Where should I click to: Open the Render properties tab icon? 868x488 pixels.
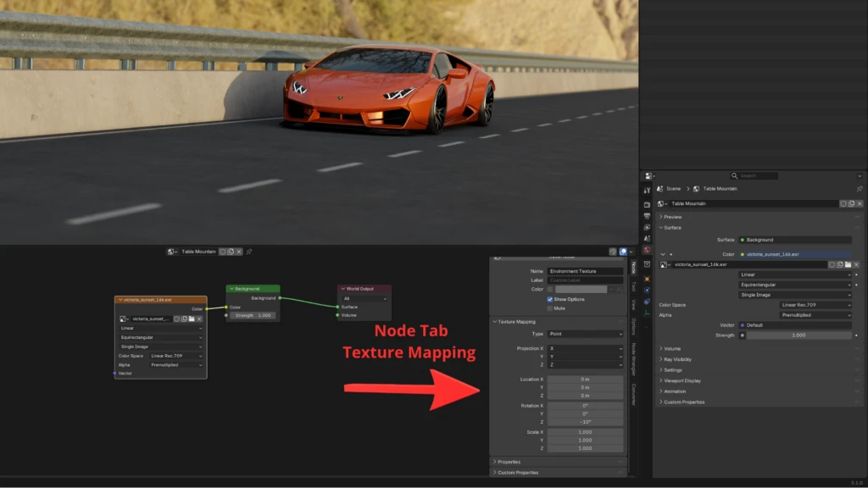647,205
